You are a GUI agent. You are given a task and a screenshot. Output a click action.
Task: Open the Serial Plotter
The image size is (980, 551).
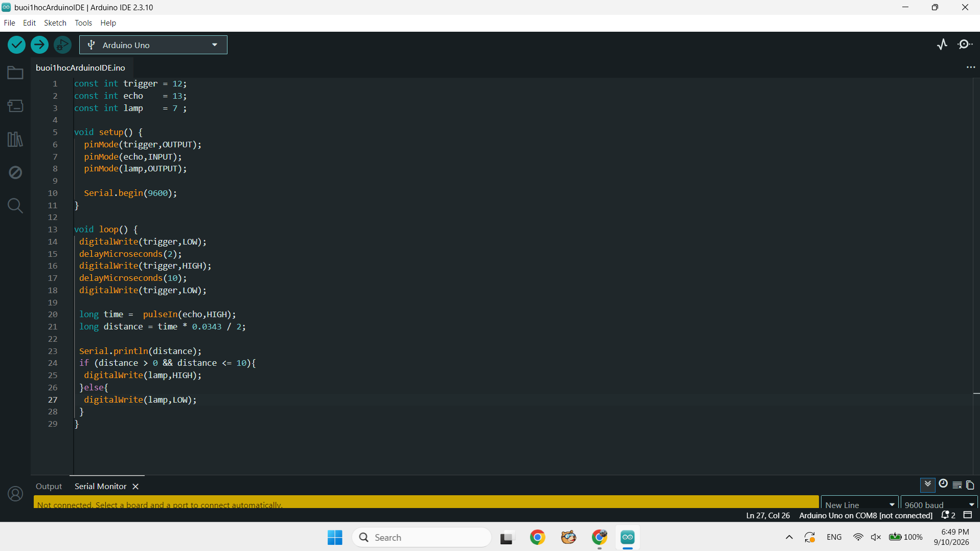click(x=942, y=45)
